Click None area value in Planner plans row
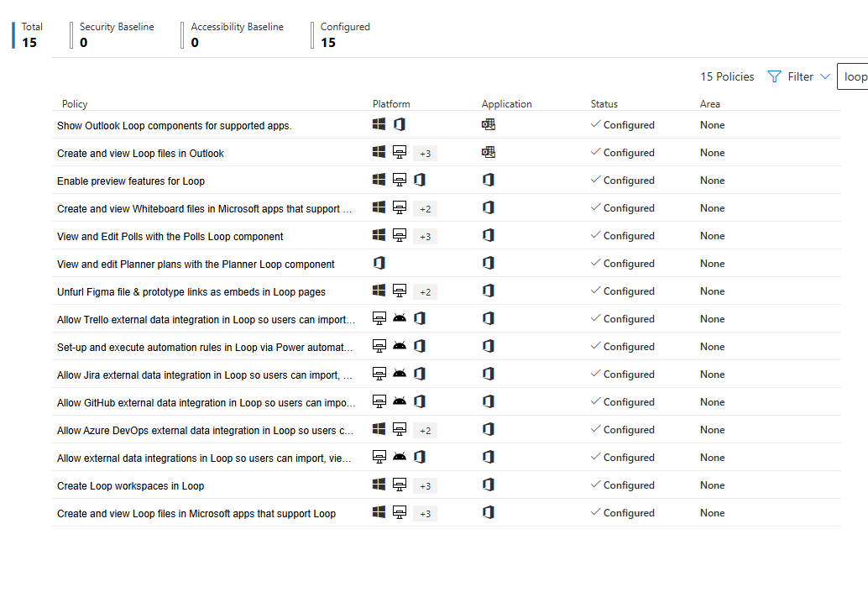Viewport: 868px width, 592px height. [x=712, y=264]
